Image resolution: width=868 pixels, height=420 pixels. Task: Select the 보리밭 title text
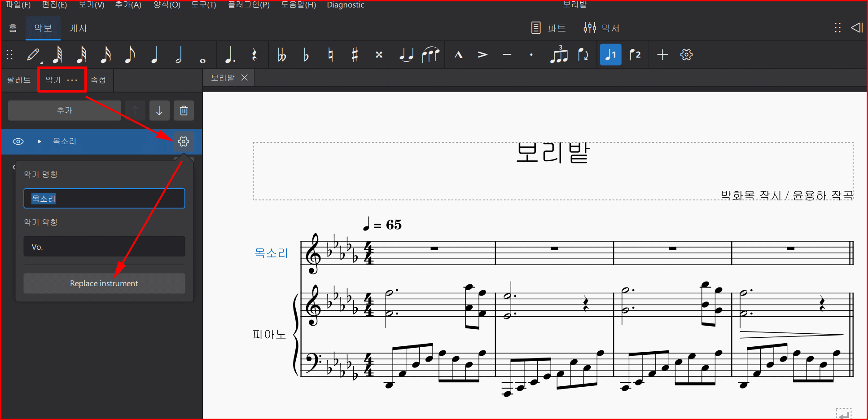pos(552,153)
